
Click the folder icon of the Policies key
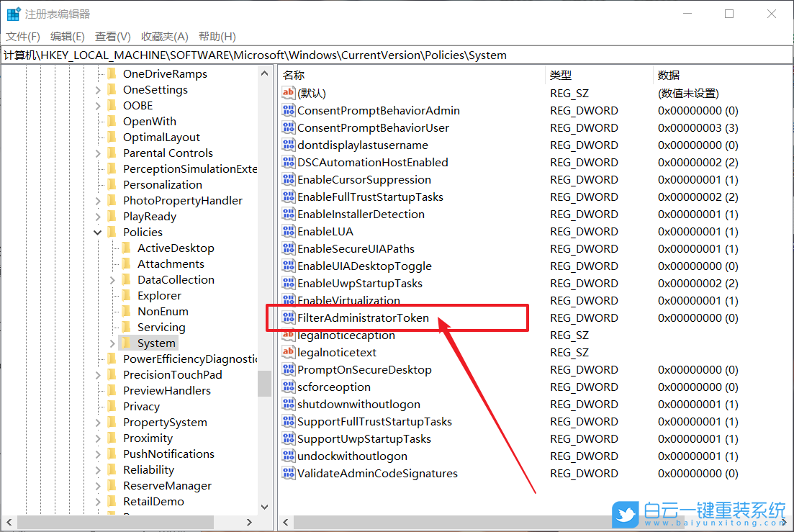[x=112, y=232]
